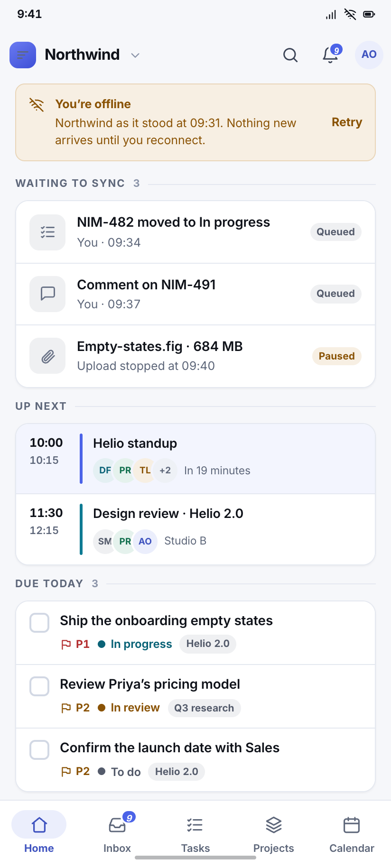Viewport: 391px width, 868px height.
Task: Tick Confirm the launch date with Sales
Action: pyautogui.click(x=39, y=750)
